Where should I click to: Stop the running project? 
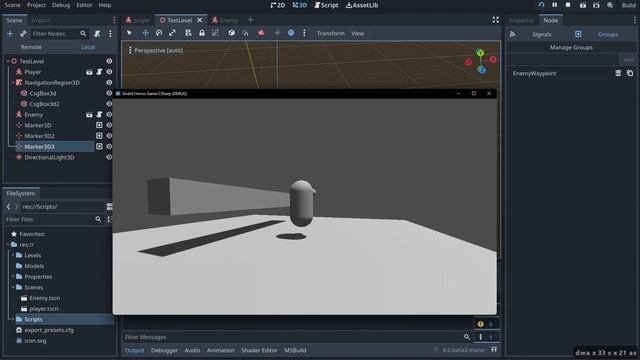[568, 5]
